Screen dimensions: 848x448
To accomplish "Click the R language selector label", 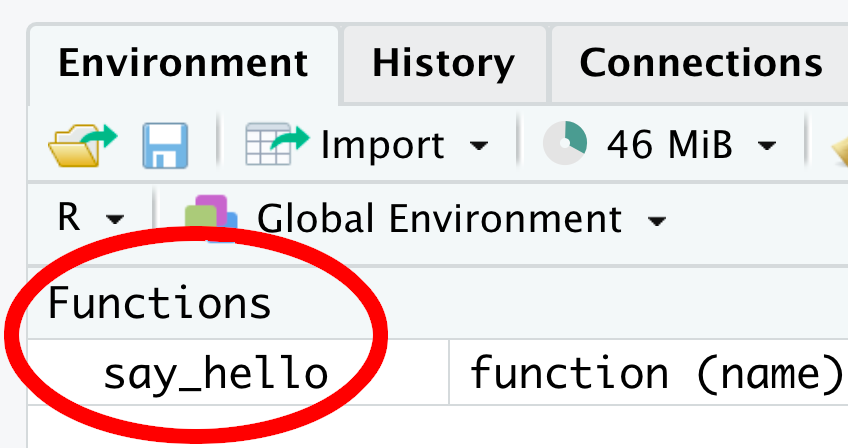I will pyautogui.click(x=69, y=218).
